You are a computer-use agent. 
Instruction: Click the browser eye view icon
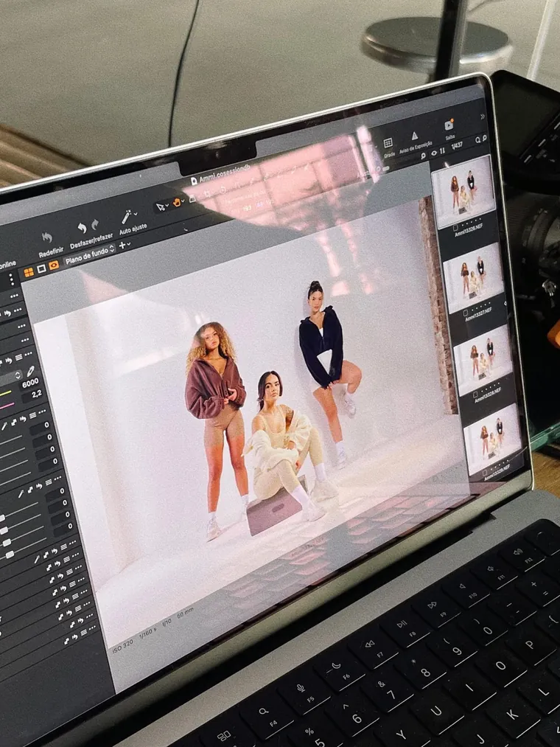point(434,153)
